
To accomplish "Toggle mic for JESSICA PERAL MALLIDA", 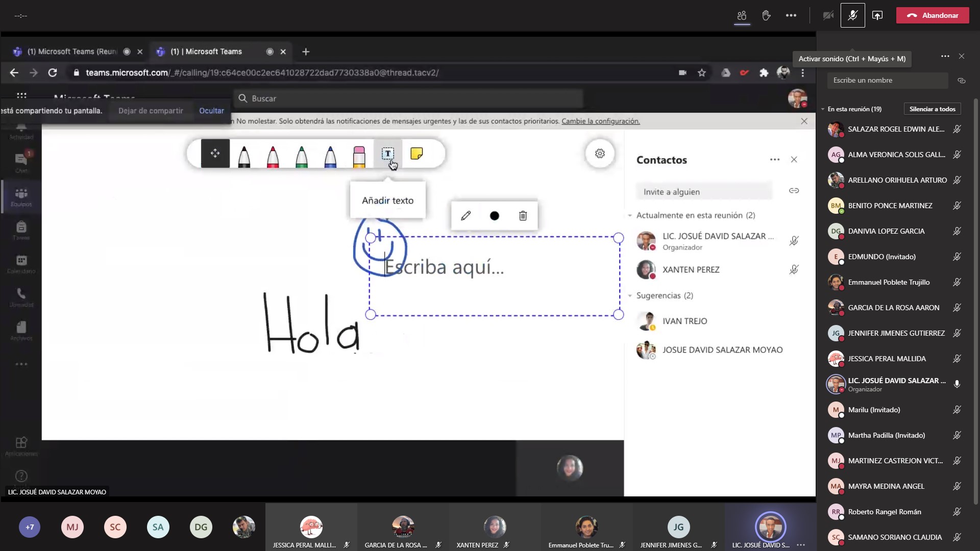I will point(957,359).
